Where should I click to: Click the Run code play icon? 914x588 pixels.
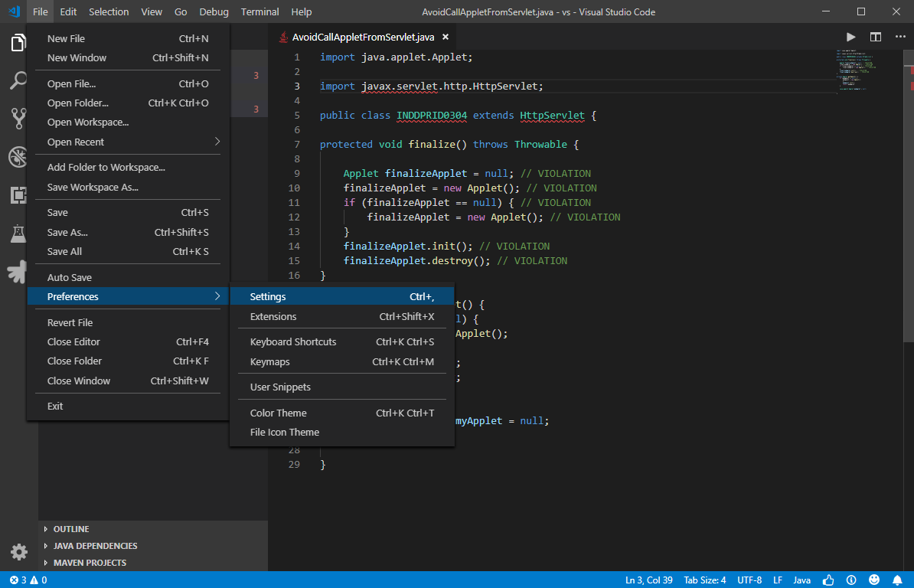click(x=850, y=37)
